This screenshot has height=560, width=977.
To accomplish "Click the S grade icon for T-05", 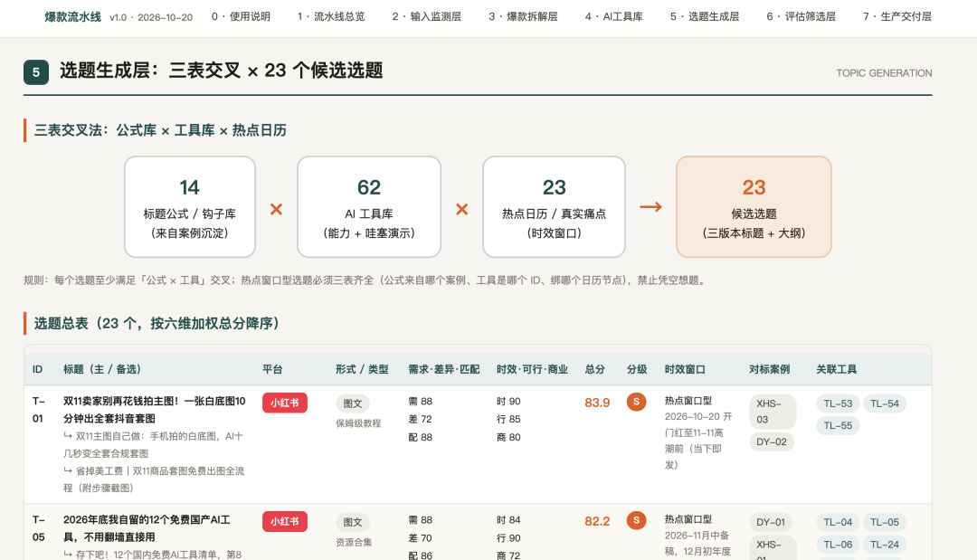I will 636,520.
